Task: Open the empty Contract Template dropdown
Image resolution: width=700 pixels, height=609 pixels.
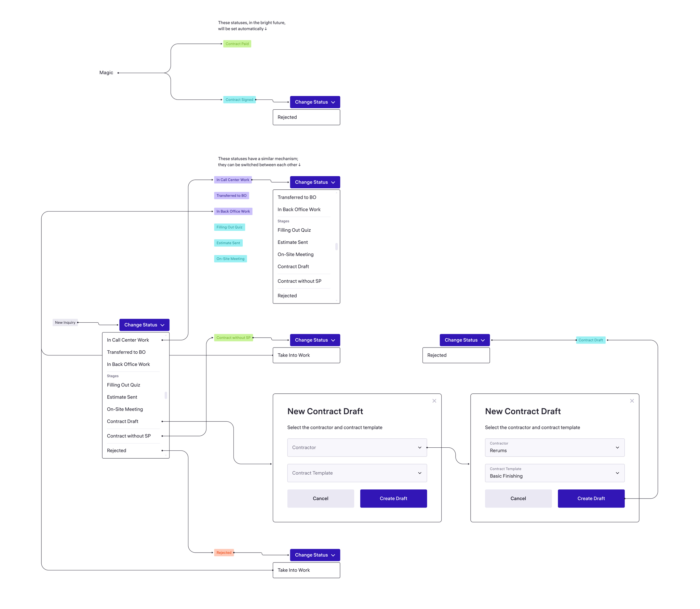Action: 357,473
